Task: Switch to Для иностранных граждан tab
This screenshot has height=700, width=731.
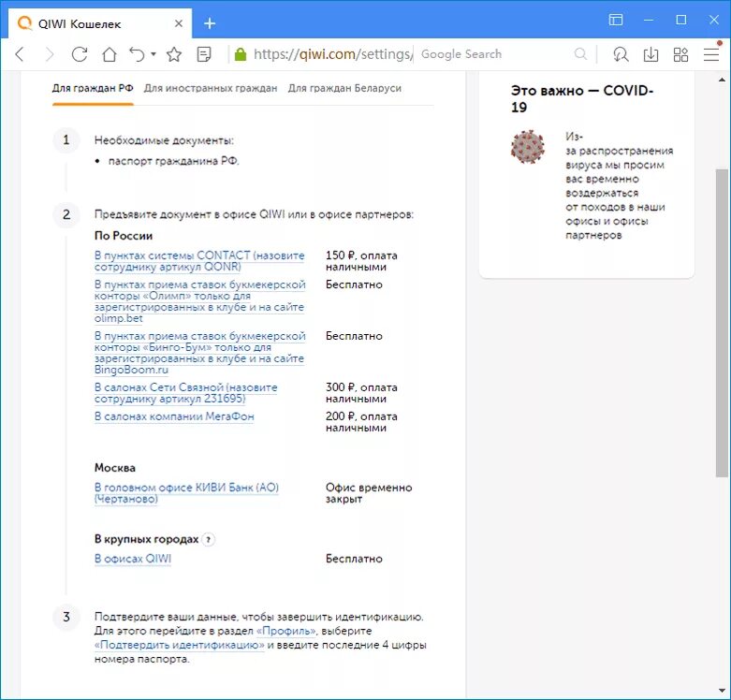Action: coord(211,88)
